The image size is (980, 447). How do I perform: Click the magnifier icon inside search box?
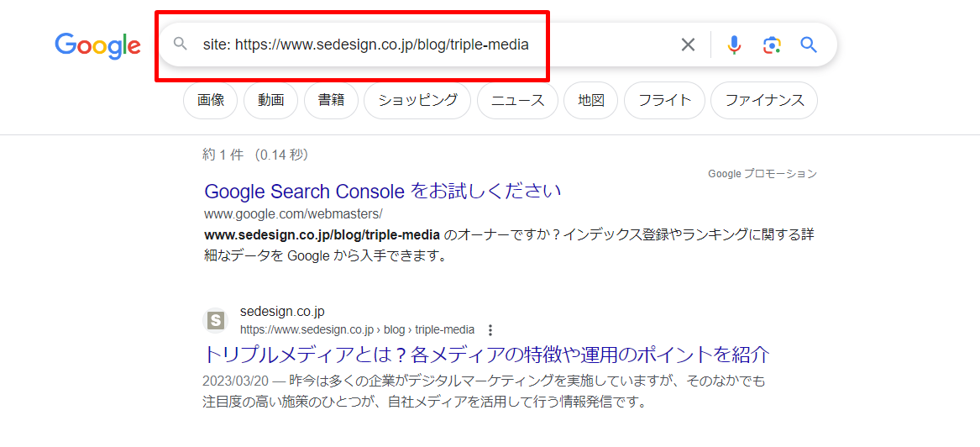180,45
